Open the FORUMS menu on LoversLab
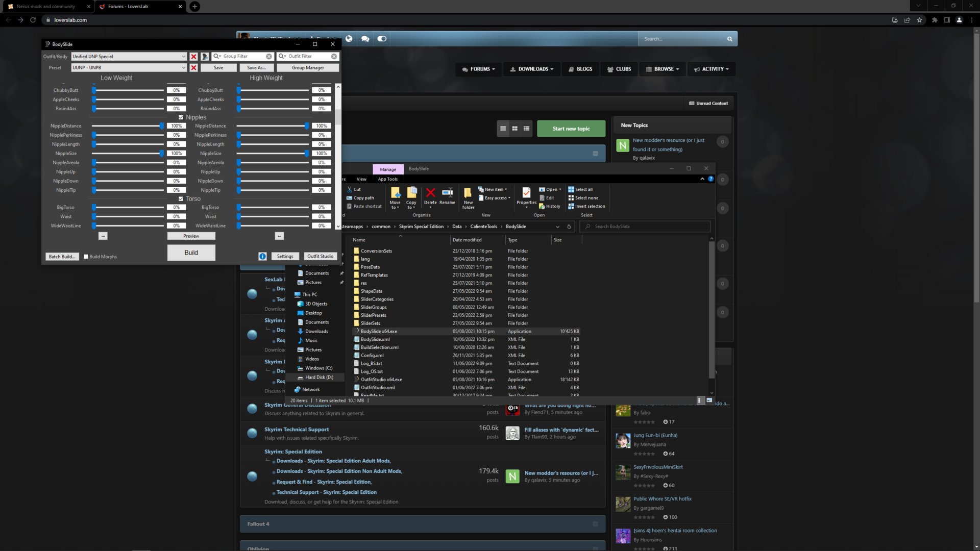 pyautogui.click(x=478, y=69)
